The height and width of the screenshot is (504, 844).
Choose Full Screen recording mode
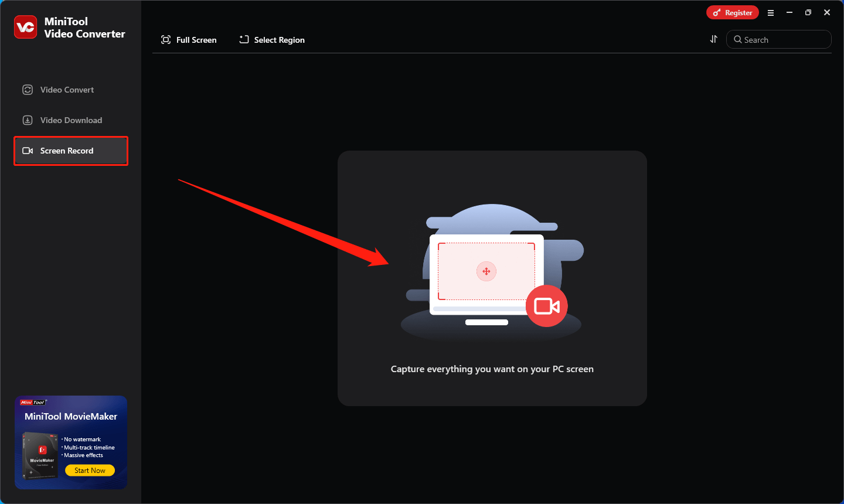tap(189, 40)
